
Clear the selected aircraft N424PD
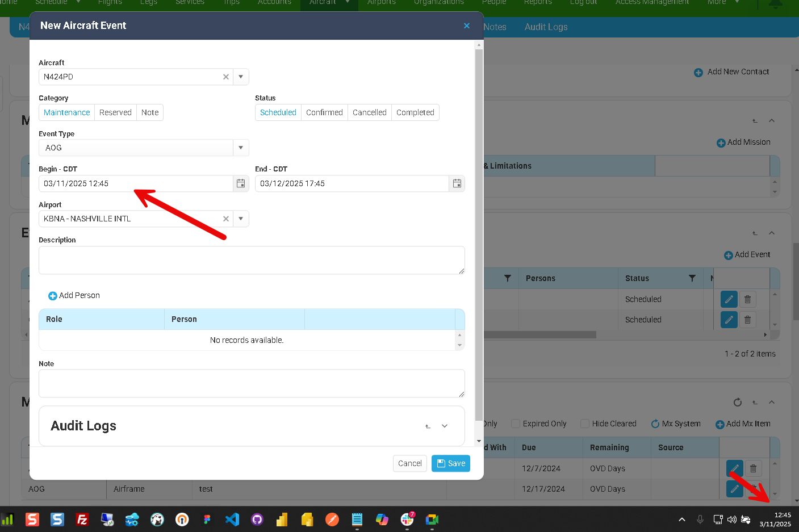226,77
